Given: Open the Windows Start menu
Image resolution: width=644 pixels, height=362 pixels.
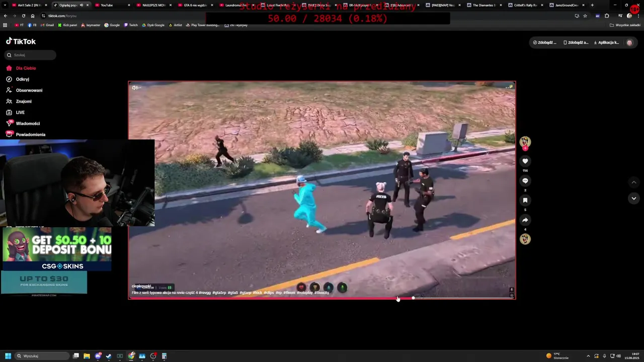Looking at the screenshot, I should tap(8, 356).
